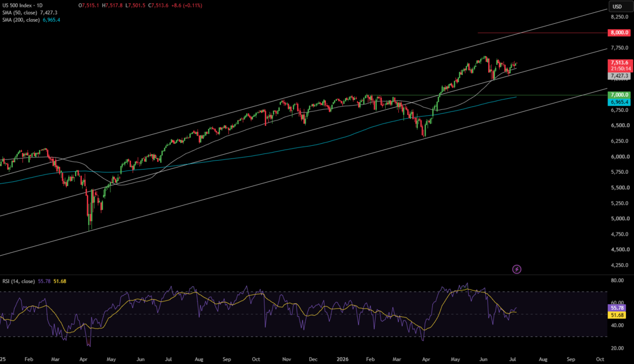Click the Oct label furthest right on time axis

click(600, 358)
